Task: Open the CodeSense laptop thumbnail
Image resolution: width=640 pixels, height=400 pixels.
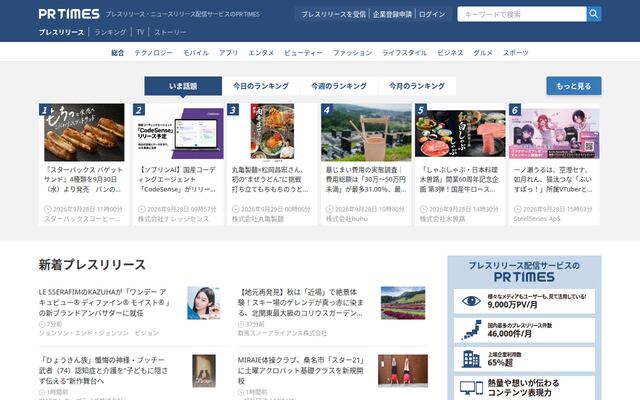Action: point(178,133)
